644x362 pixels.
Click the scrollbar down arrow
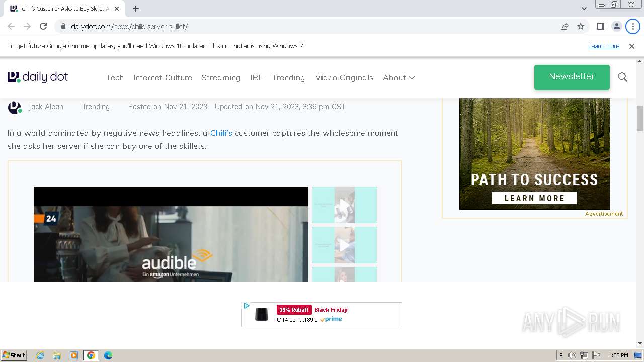[640, 343]
